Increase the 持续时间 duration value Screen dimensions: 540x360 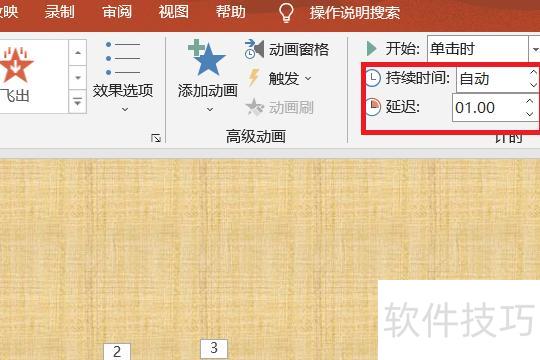[533, 72]
